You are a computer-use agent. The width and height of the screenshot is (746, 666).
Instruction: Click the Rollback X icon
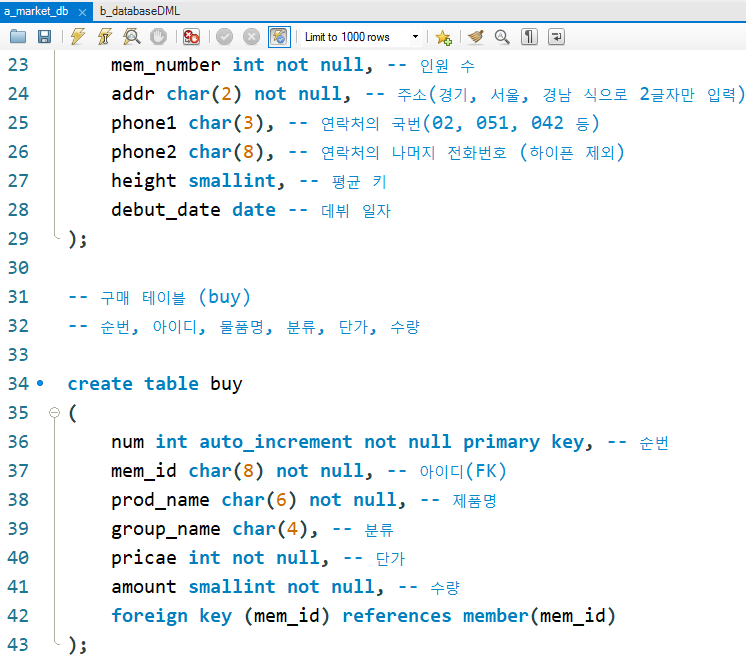[251, 37]
